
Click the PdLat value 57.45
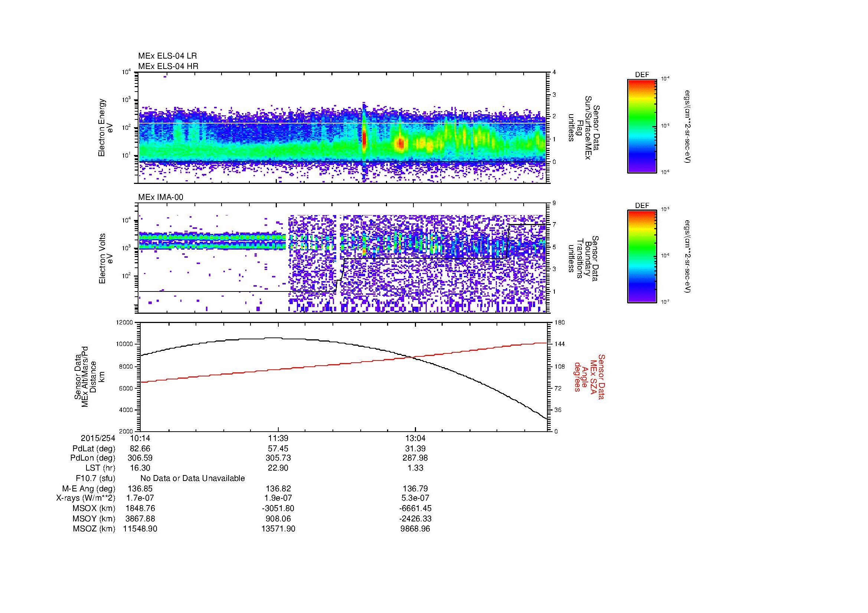[x=278, y=449]
